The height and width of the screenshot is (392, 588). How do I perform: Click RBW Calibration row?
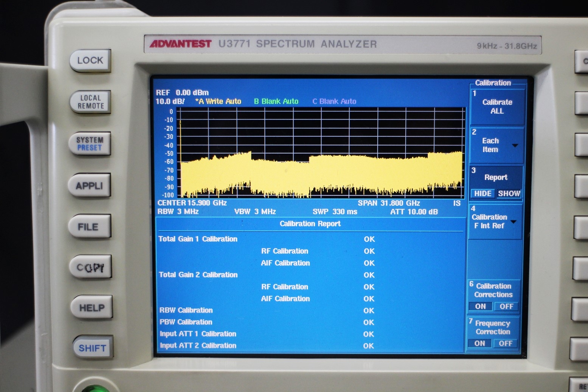coord(267,310)
